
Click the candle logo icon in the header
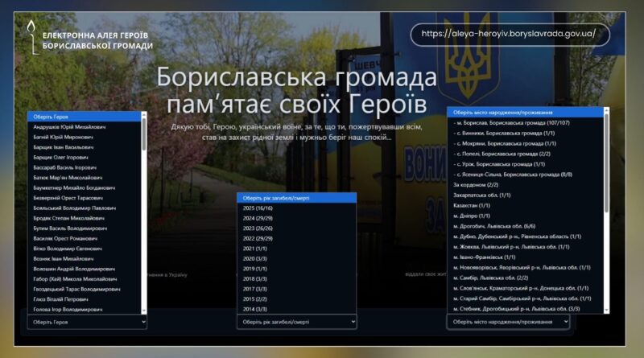coord(31,36)
